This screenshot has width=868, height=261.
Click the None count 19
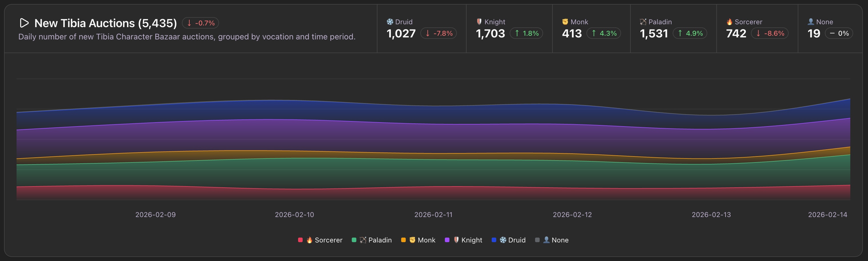814,33
